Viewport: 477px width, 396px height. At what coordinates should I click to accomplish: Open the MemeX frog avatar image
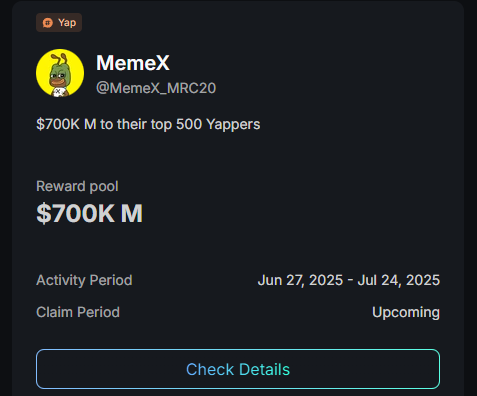pos(60,73)
